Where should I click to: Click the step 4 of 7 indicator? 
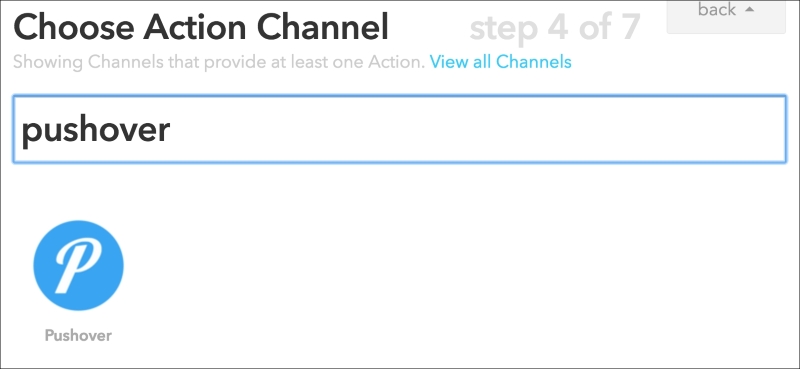tap(555, 29)
